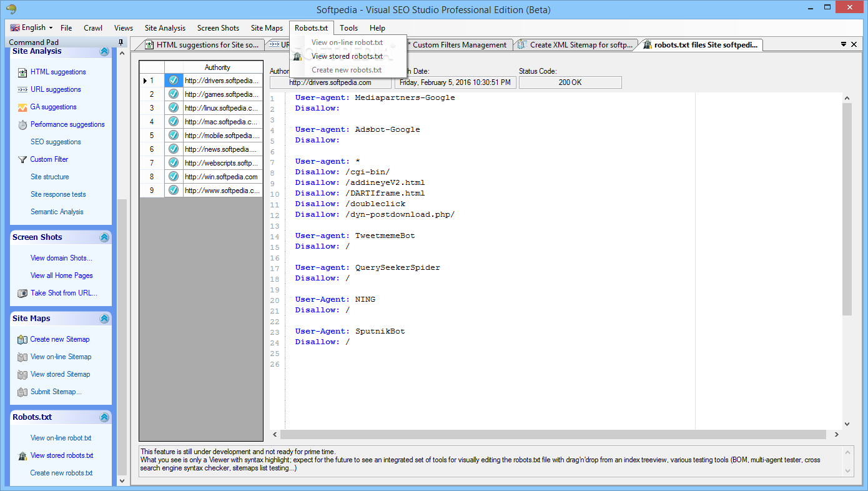Image resolution: width=868 pixels, height=491 pixels.
Task: Toggle check mark for www.softpedia row
Action: click(174, 191)
